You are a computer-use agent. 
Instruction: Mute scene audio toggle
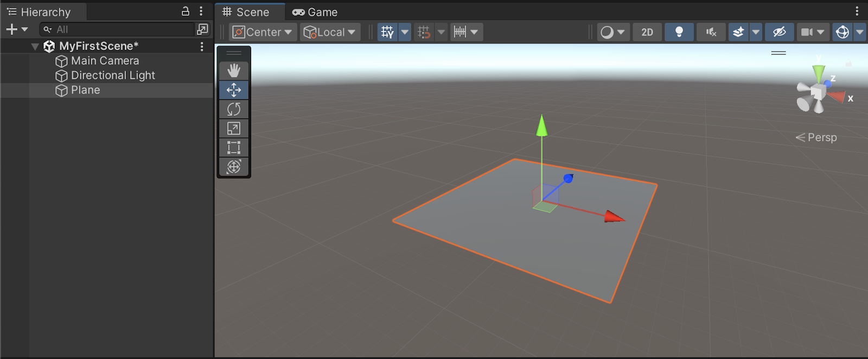click(711, 32)
